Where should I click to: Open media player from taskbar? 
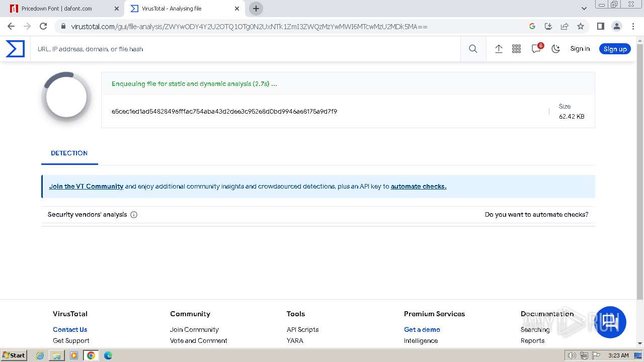[74, 355]
